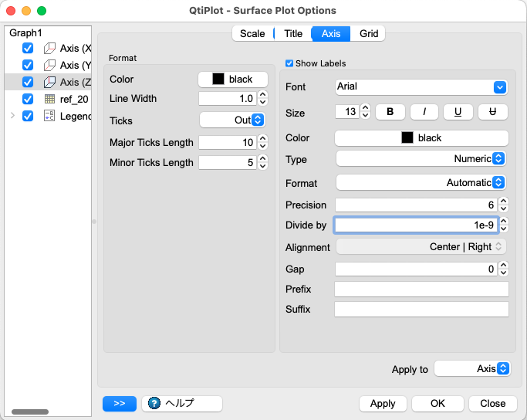Click the Precision stepper arrows
The height and width of the screenshot is (420, 527).
click(503, 205)
